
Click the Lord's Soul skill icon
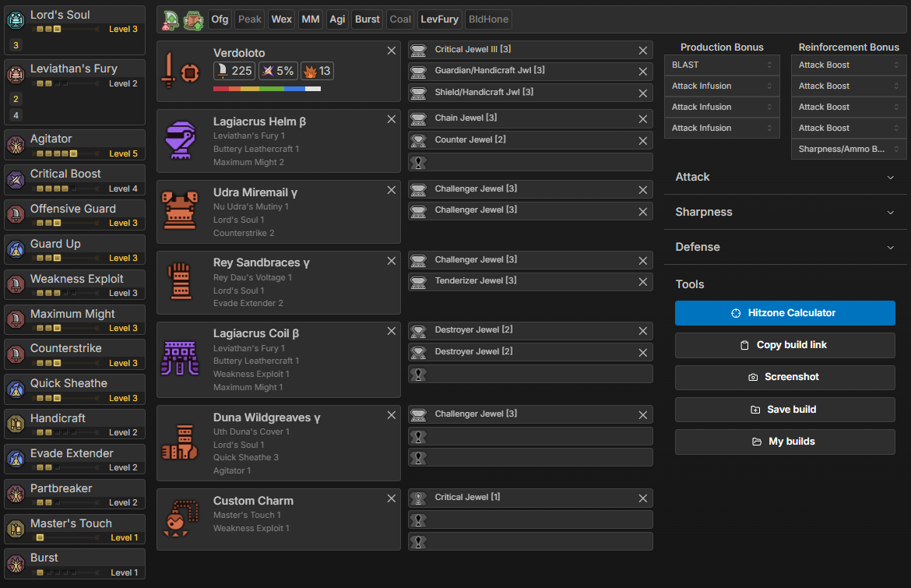coord(16,19)
